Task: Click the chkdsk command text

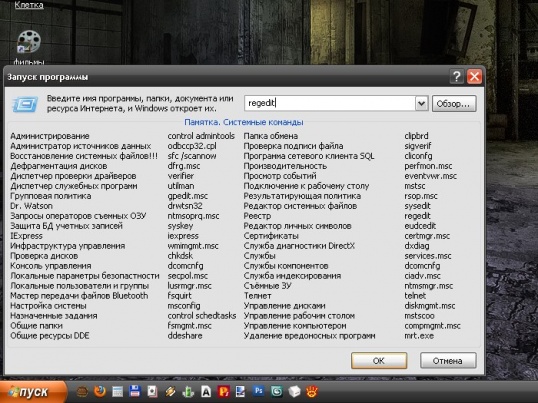Action: (180, 256)
